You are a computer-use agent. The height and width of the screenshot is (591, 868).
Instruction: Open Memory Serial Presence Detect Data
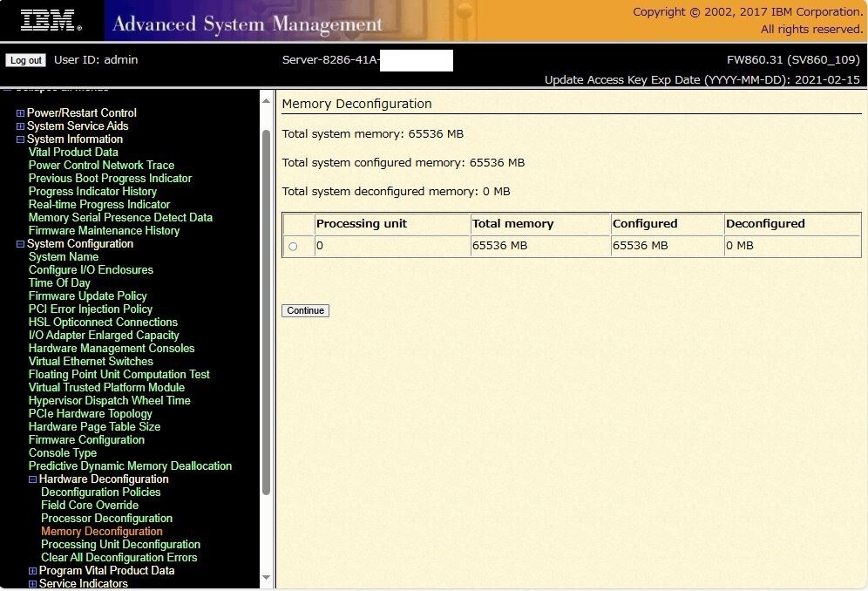click(x=120, y=217)
